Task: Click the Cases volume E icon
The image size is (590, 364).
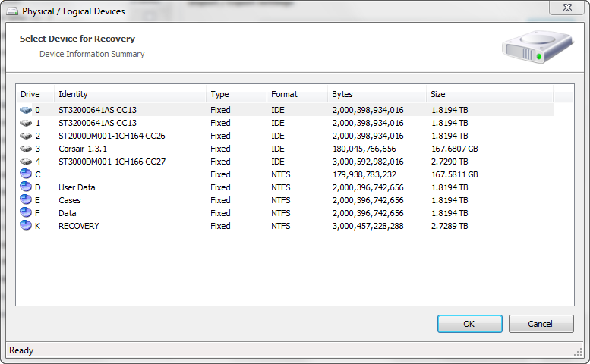Action: coord(27,200)
